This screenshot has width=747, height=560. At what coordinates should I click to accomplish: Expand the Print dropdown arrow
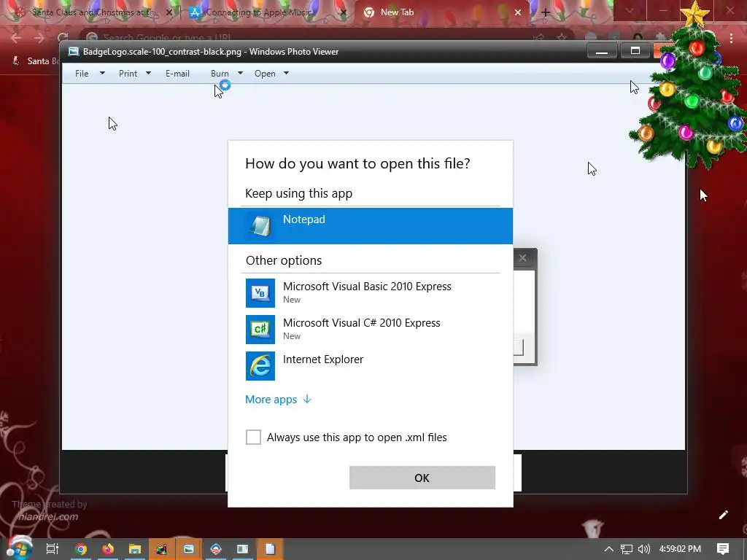click(x=148, y=74)
